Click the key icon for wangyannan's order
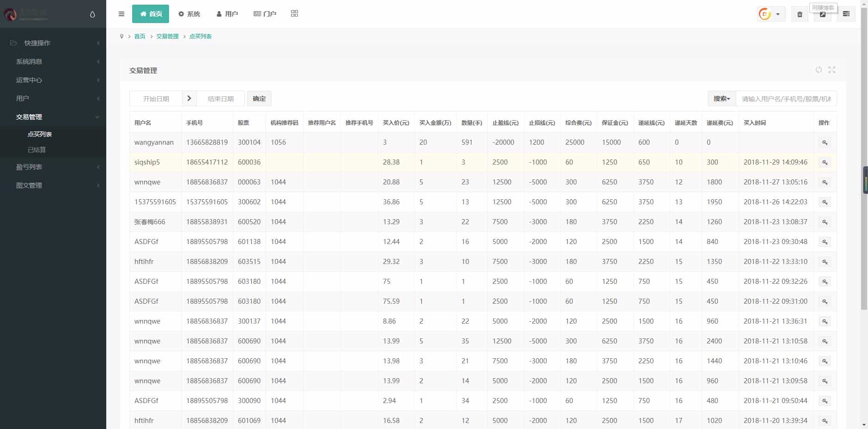Viewport: 868px width, 429px height. click(x=825, y=143)
